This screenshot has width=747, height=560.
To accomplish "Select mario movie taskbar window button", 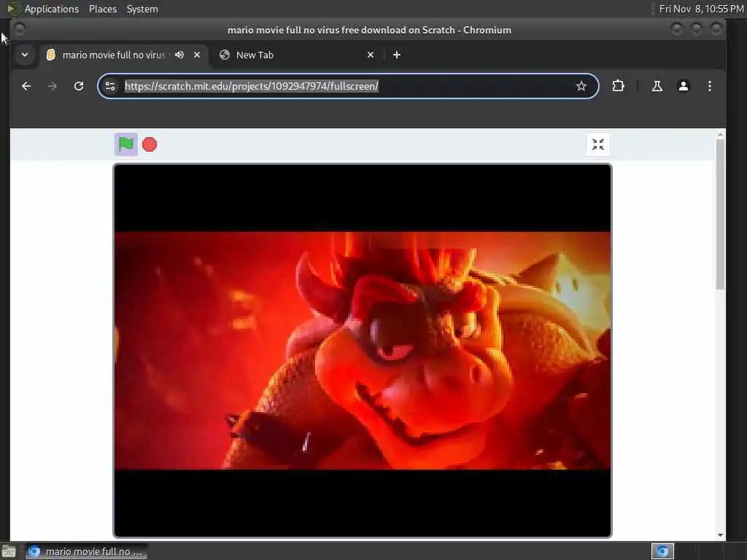I will pyautogui.click(x=86, y=551).
